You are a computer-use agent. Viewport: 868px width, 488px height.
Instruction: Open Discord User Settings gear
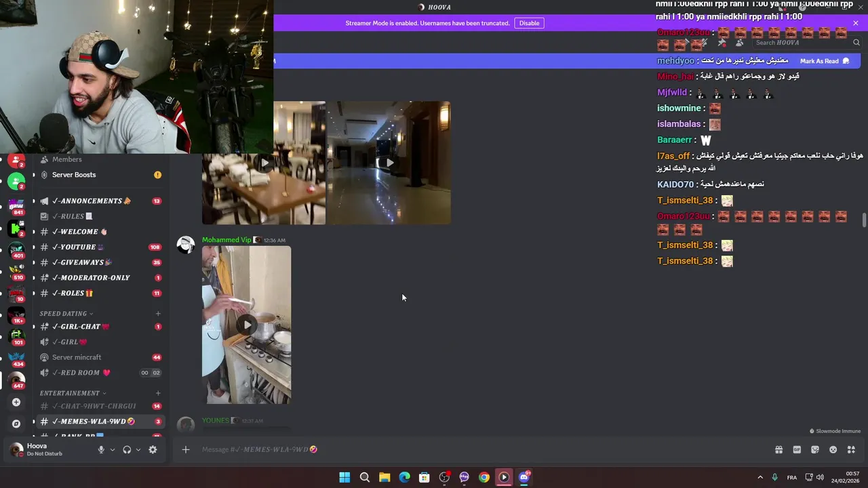click(x=153, y=449)
